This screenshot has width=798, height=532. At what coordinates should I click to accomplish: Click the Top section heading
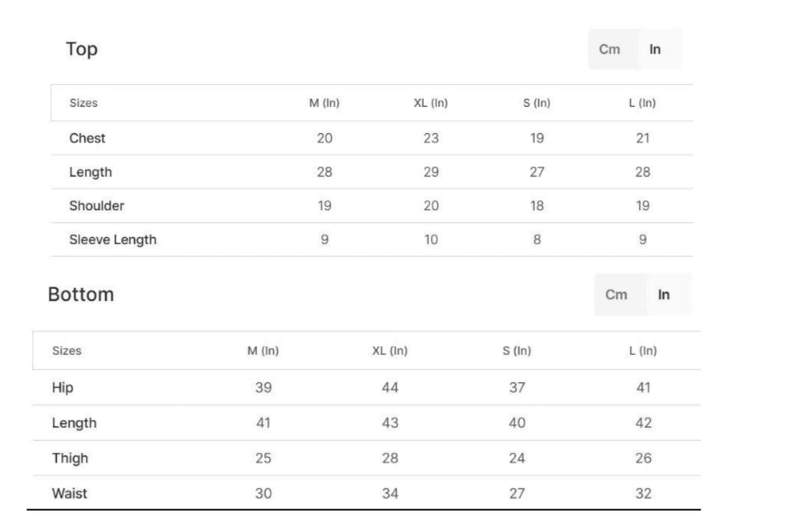(82, 49)
